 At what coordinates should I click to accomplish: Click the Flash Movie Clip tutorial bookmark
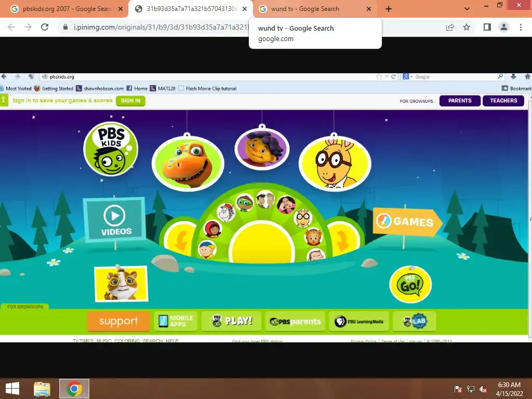[207, 88]
